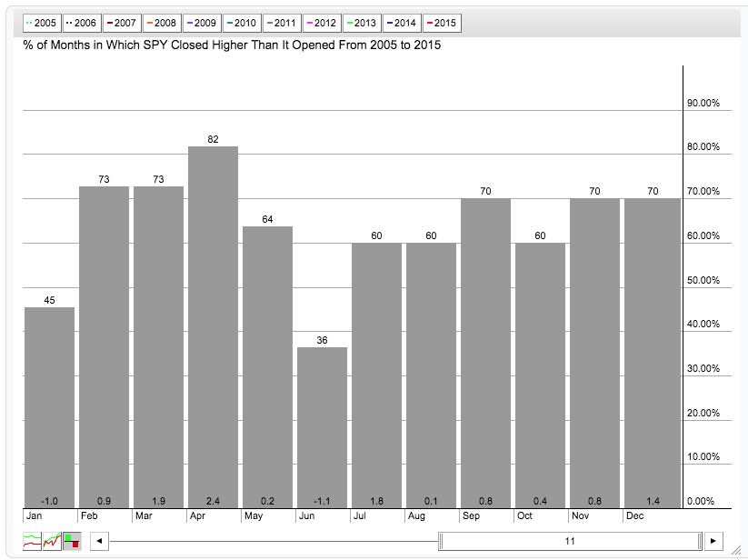
Task: Click the 0.00% axis label
Action: tap(701, 501)
